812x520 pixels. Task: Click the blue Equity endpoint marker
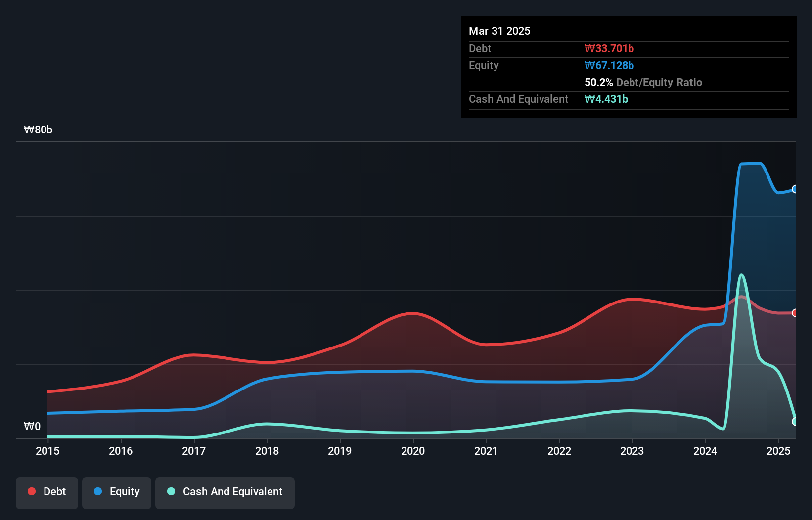[795, 189]
